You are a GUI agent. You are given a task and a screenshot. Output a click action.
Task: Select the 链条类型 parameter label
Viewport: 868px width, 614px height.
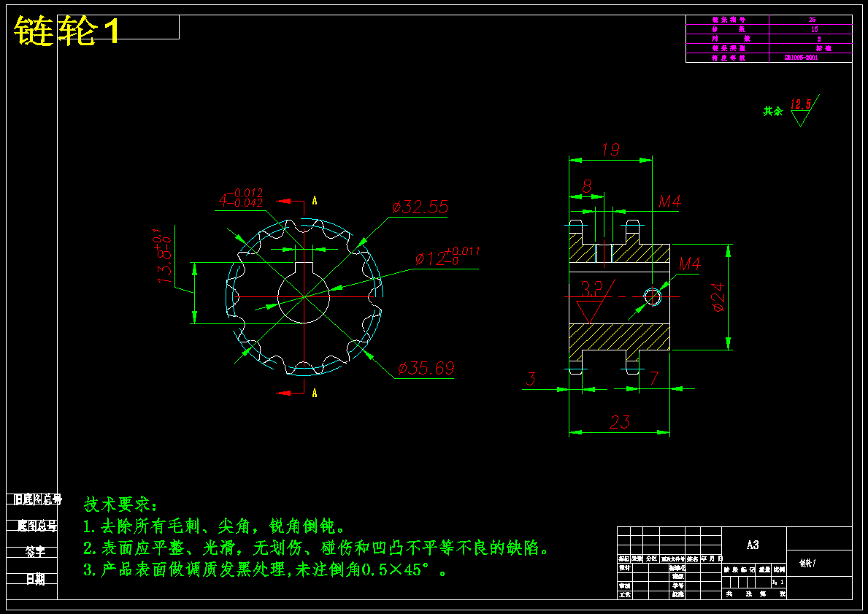[729, 48]
